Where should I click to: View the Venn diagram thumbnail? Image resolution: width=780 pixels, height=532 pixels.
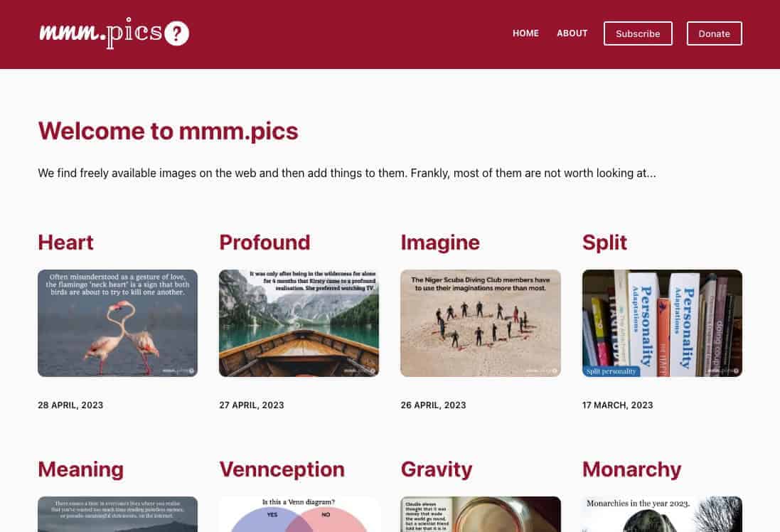click(x=299, y=514)
